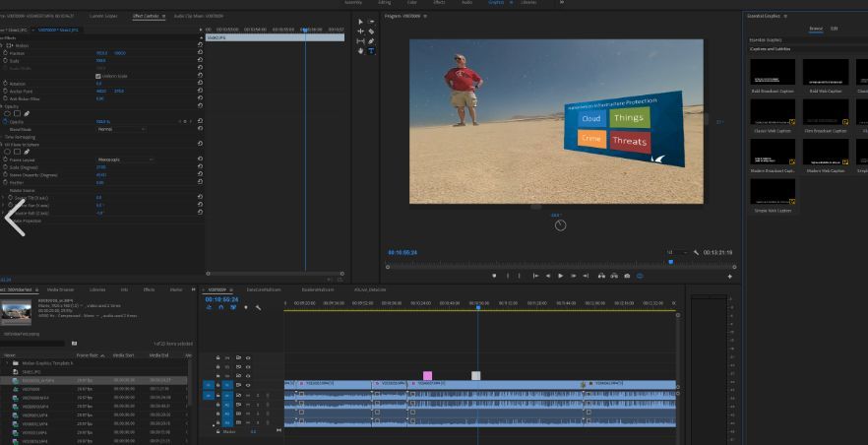Open Frame Layout Monoscopic dropdown

tap(125, 159)
